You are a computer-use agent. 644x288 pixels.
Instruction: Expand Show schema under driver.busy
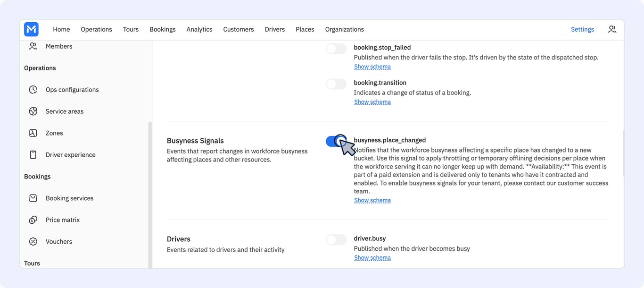[372, 258]
